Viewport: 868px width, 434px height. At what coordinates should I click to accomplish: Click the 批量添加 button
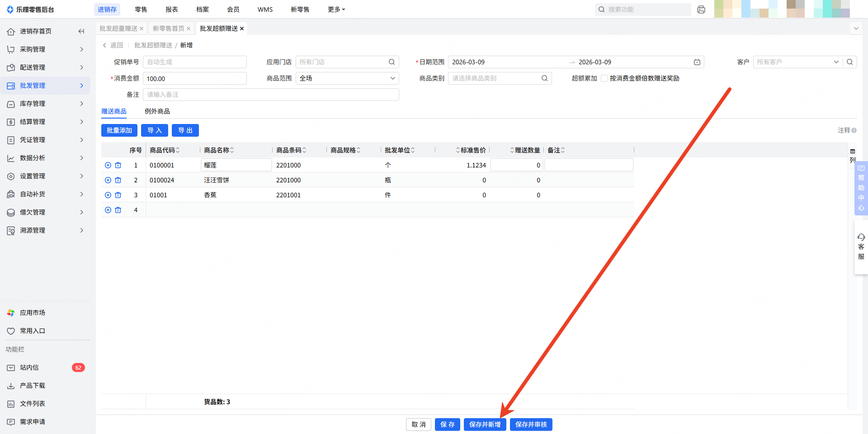[119, 130]
